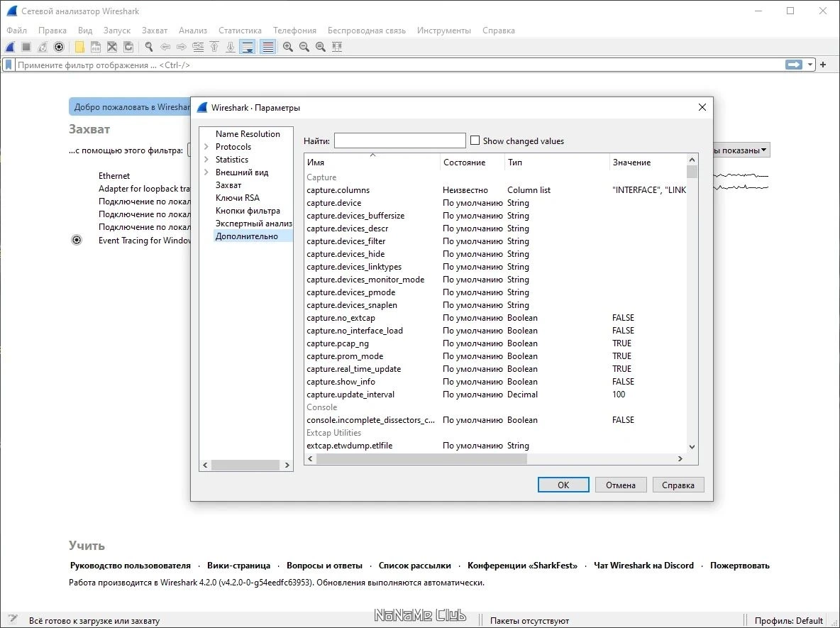
Task: Click the restart capture icon
Action: (x=43, y=47)
